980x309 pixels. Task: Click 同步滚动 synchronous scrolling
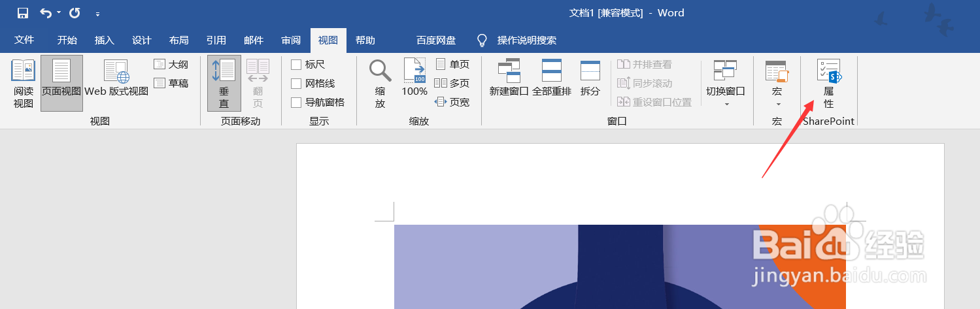point(645,83)
